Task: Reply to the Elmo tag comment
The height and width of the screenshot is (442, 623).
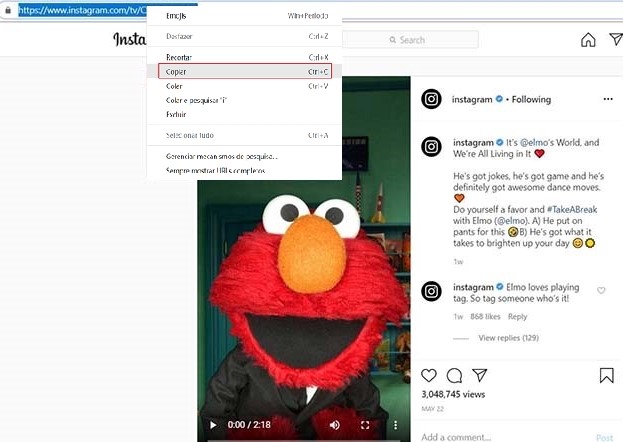Action: point(517,317)
